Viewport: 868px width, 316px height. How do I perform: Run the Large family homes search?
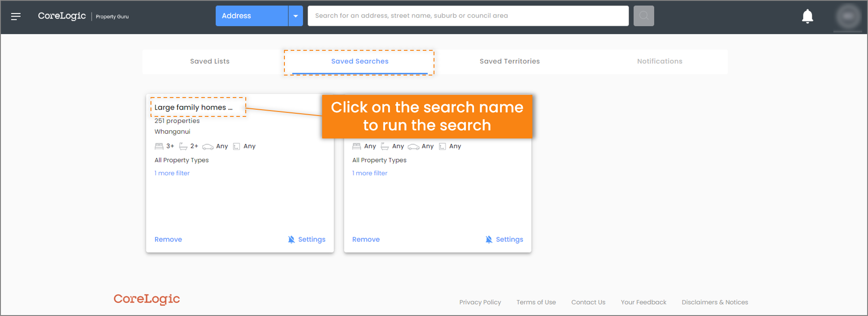tap(194, 107)
